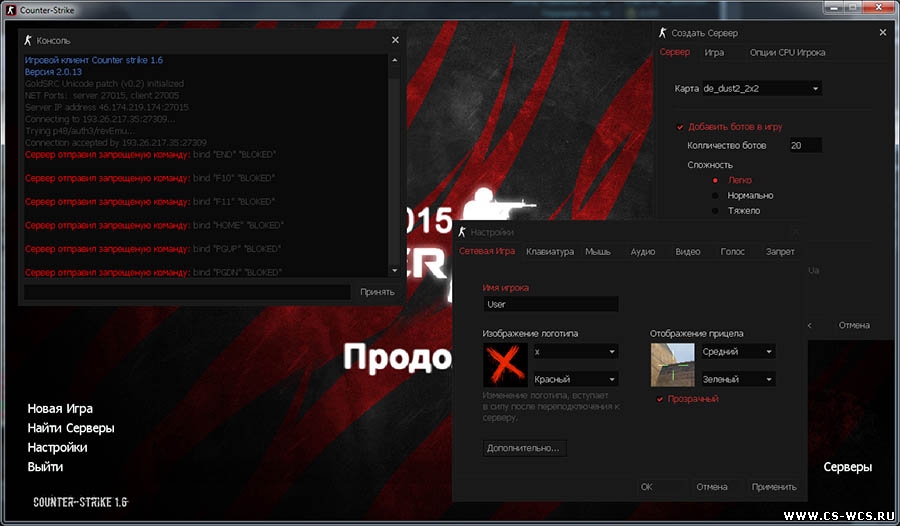Viewport: 900px width, 526px height.
Task: Click the Настройки window title icon
Action: coord(461,232)
